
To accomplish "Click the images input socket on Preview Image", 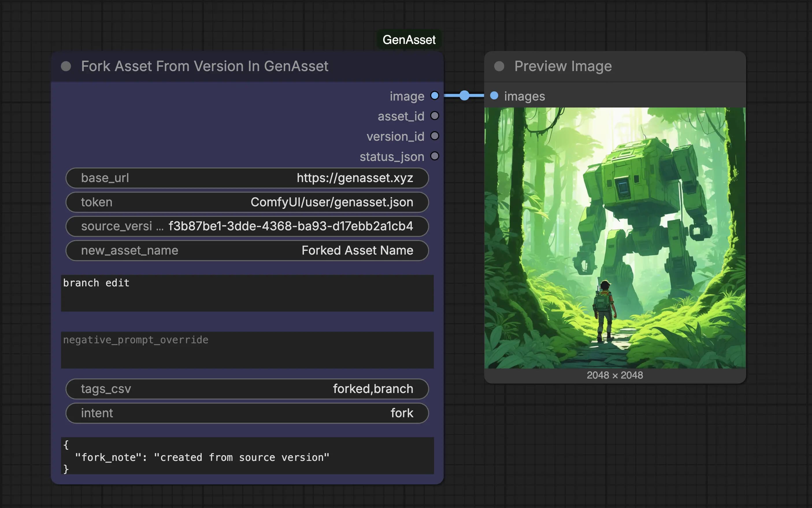I will point(494,96).
